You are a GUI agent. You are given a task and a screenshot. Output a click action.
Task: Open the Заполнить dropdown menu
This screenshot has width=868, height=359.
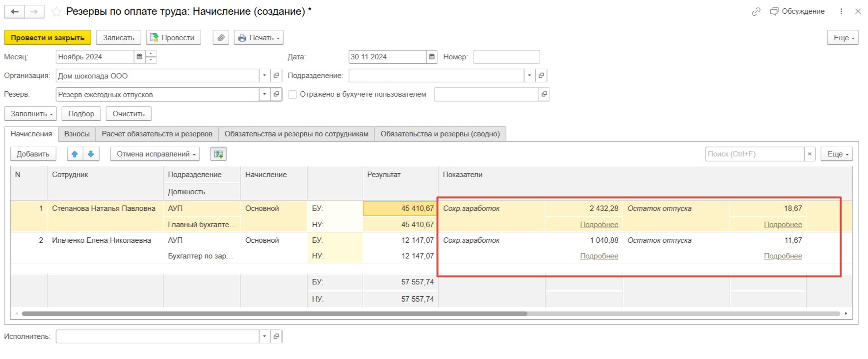(31, 114)
